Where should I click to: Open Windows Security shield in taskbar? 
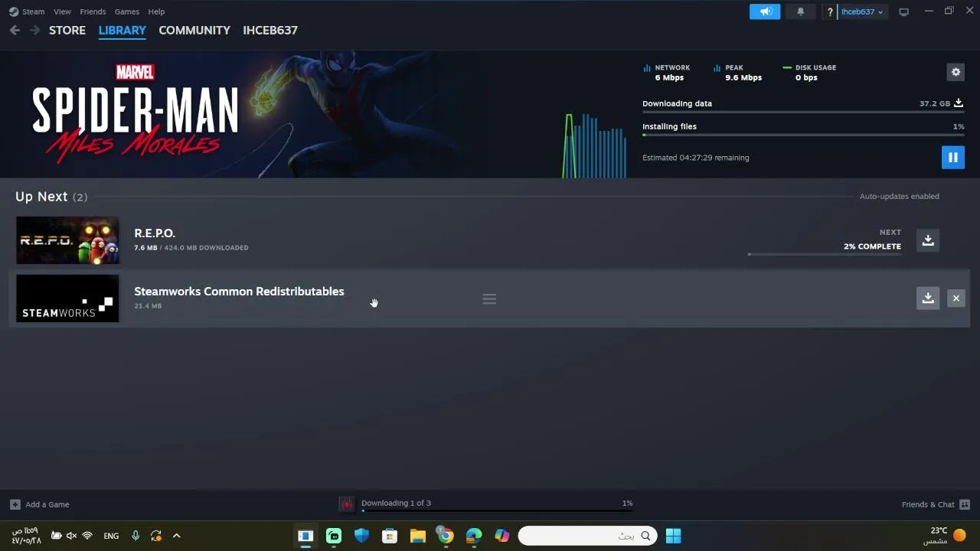[x=361, y=536]
